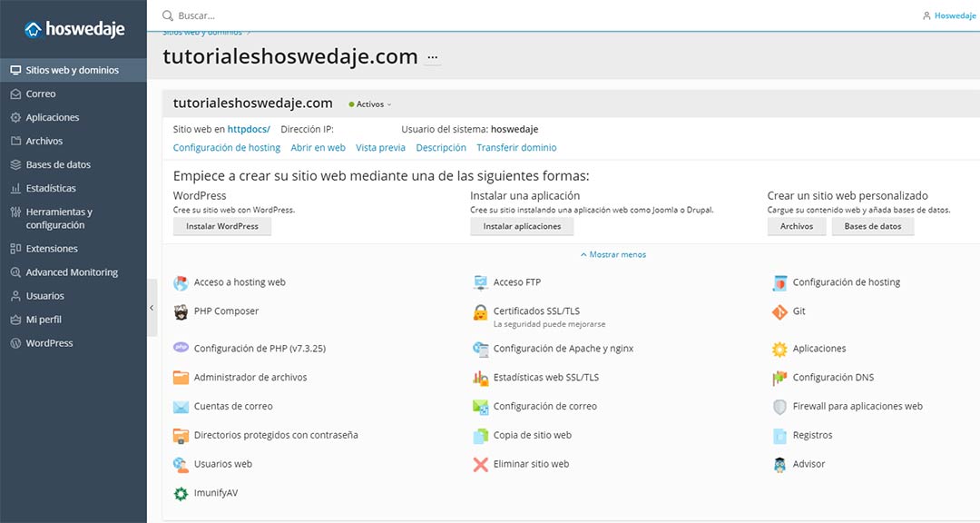Click the Vista previa link
This screenshot has width=980, height=523.
(x=380, y=148)
